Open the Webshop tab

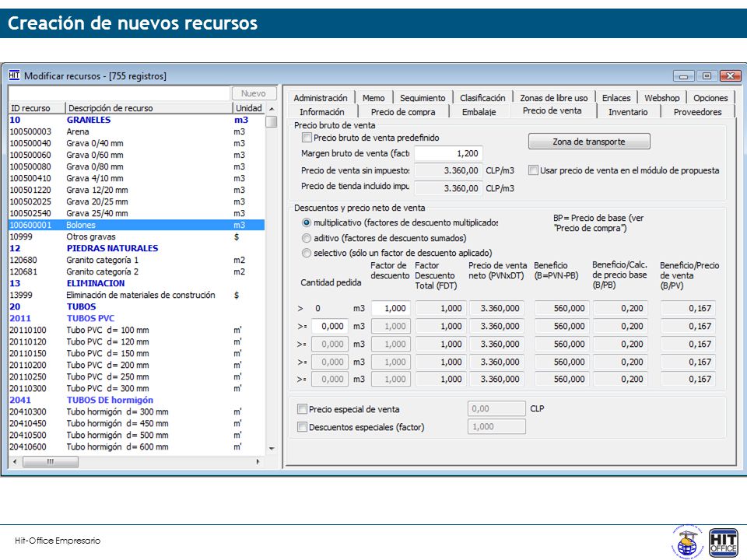(661, 98)
